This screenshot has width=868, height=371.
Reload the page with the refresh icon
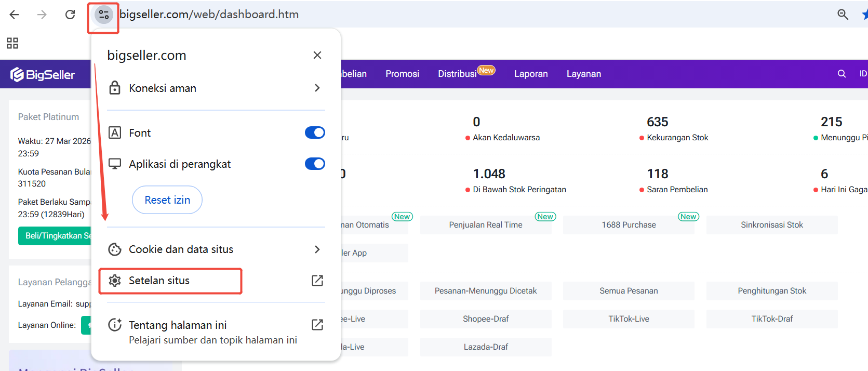[70, 15]
